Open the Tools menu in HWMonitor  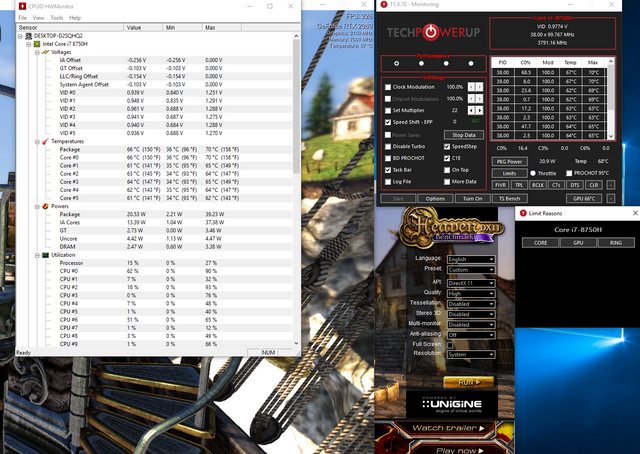(57, 18)
